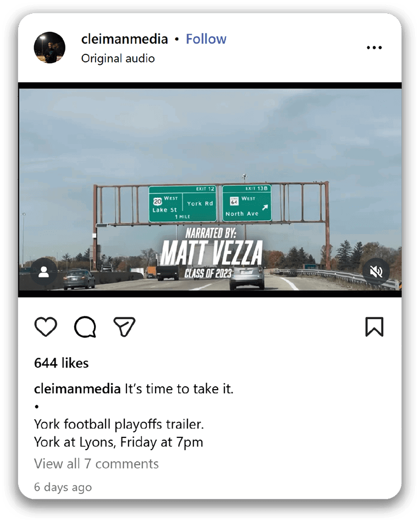The image size is (420, 522).
Task: Click the York football playoffs trailer caption
Action: pyautogui.click(x=119, y=424)
